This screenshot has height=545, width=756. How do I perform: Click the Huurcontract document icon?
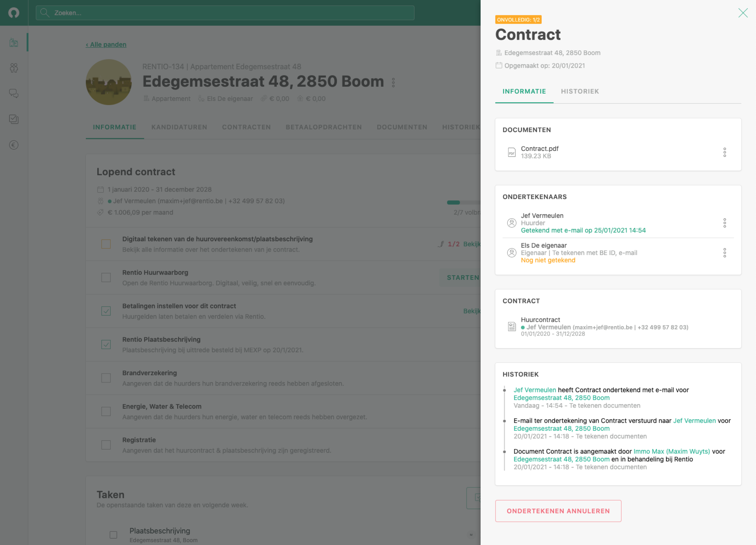coord(511,326)
